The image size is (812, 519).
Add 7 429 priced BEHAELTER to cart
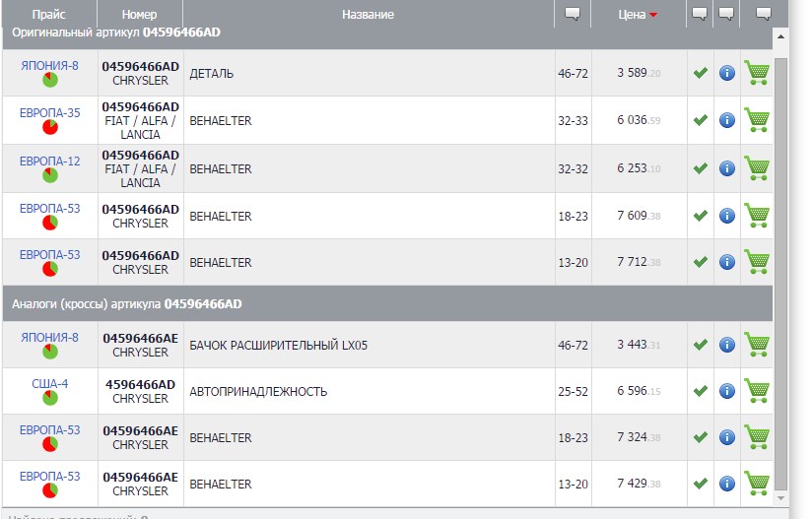click(x=757, y=484)
